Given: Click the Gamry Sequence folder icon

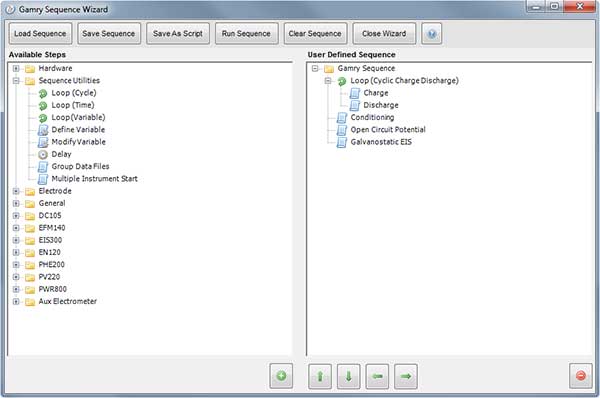Looking at the screenshot, I should click(329, 69).
